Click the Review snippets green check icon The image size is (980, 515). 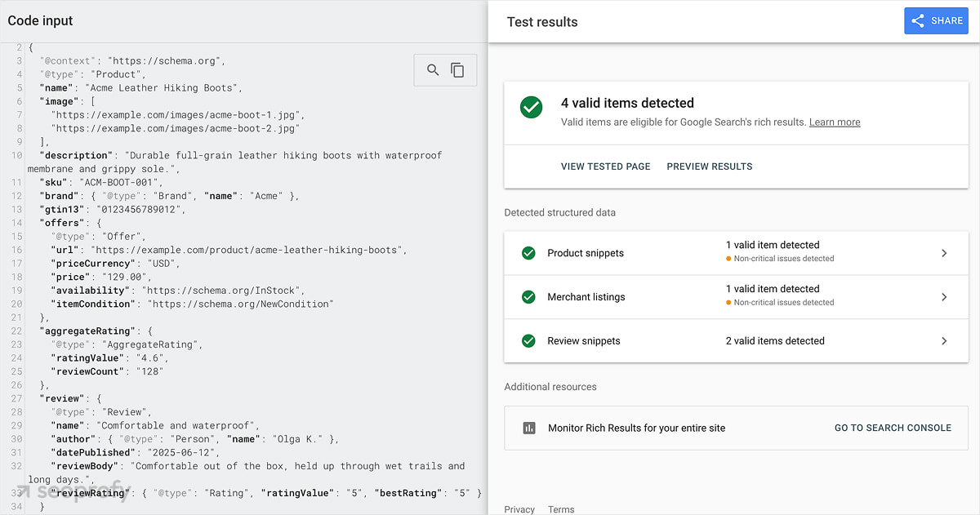(x=528, y=341)
